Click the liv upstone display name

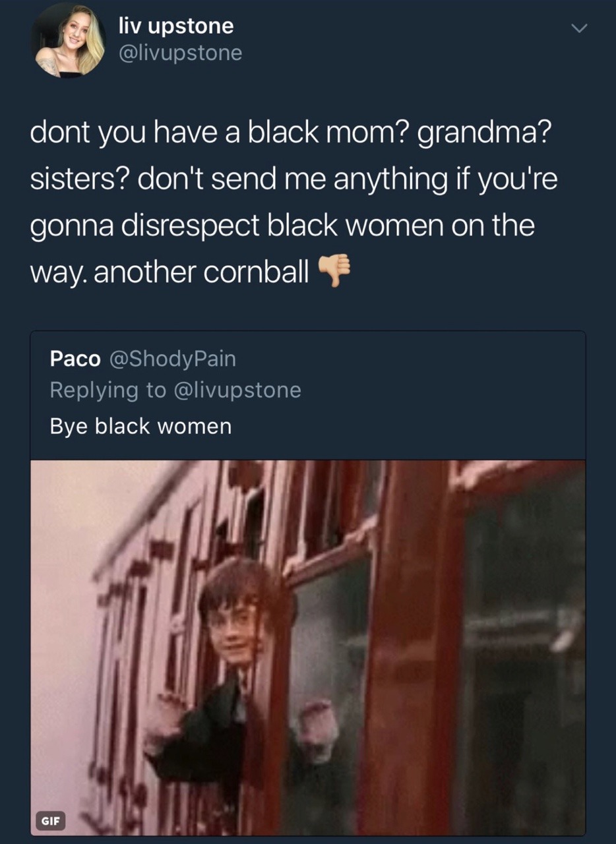click(176, 26)
